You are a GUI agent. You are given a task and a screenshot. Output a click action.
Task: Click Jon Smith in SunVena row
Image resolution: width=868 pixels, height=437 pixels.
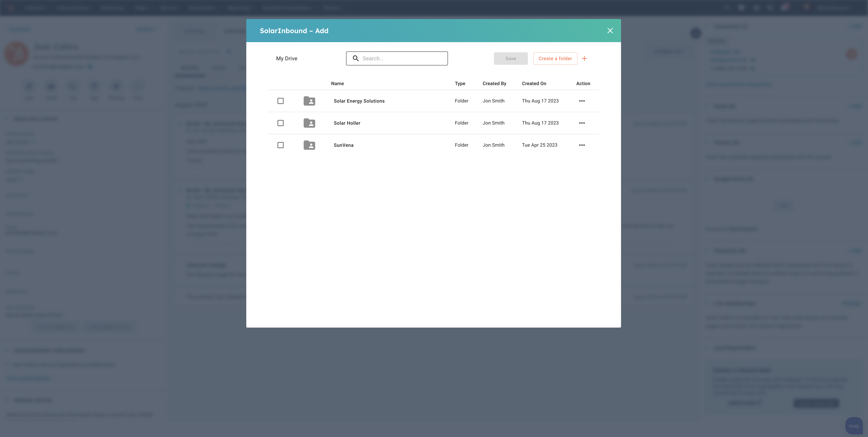[493, 145]
